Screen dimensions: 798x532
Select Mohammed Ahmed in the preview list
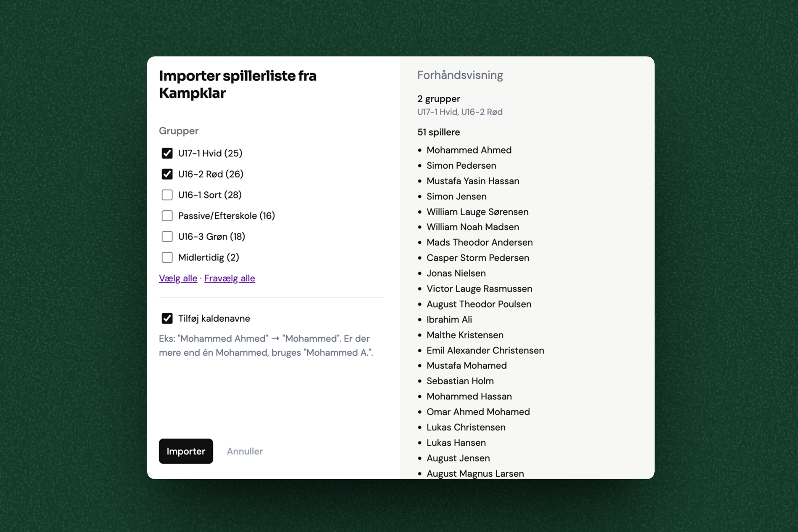coord(469,150)
